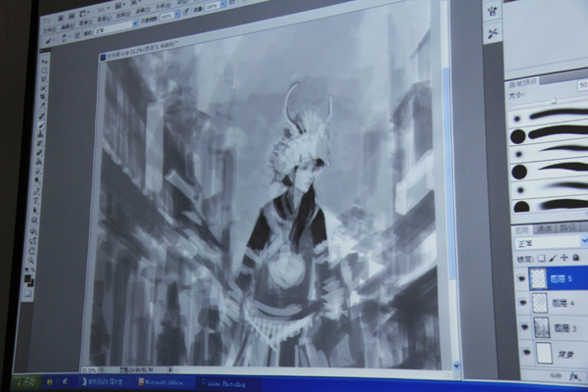The height and width of the screenshot is (392, 588).
Task: Open the 滤镜(T) menu
Action: point(143,10)
